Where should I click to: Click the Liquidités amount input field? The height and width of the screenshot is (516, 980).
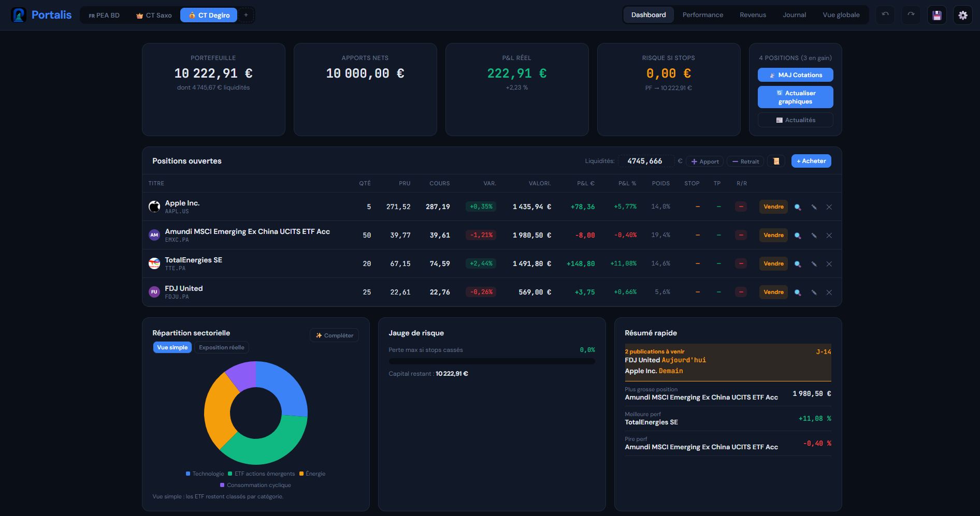coord(646,161)
